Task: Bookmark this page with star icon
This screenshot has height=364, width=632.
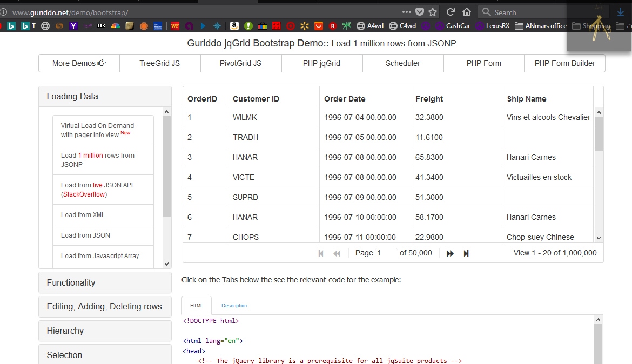Action: pos(433,12)
